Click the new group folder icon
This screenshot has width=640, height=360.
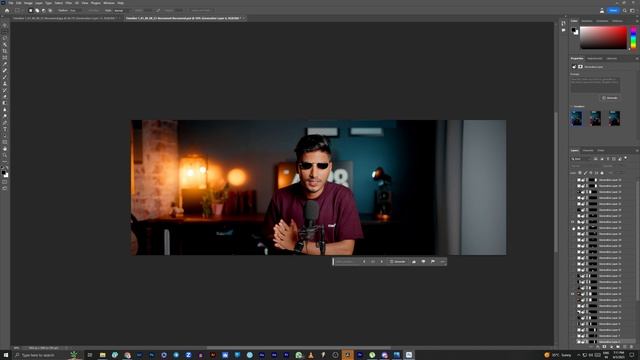coord(618,347)
